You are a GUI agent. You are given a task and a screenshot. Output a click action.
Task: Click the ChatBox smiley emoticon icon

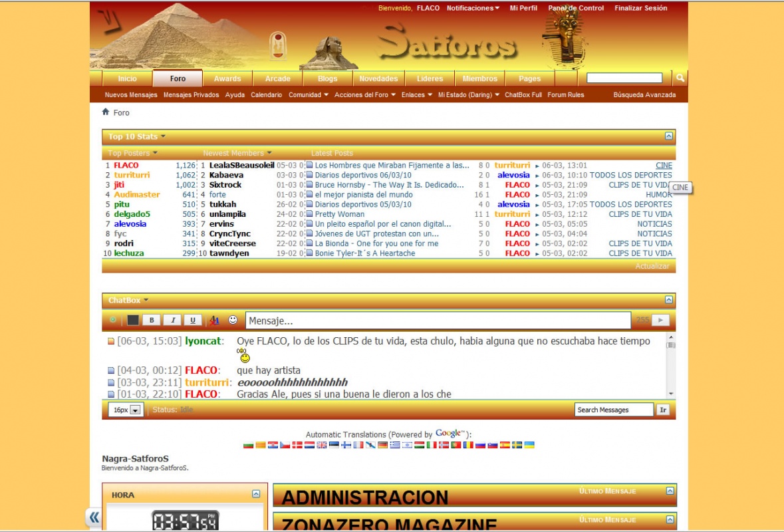233,320
